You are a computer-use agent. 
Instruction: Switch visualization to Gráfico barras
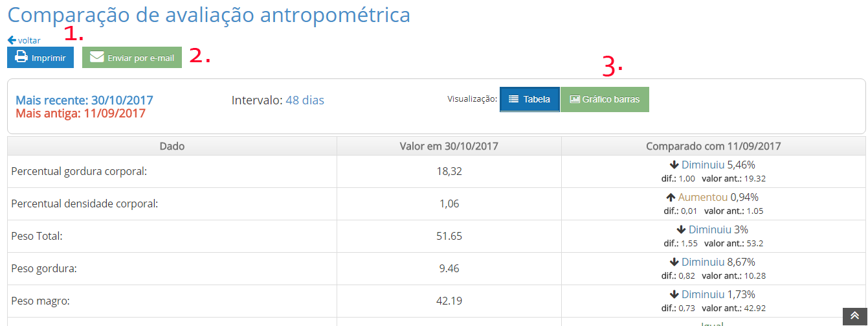[605, 99]
